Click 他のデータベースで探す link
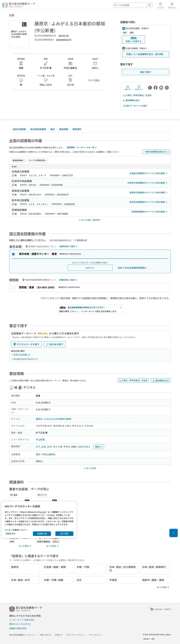This screenshot has height=644, width=180. 135,106
